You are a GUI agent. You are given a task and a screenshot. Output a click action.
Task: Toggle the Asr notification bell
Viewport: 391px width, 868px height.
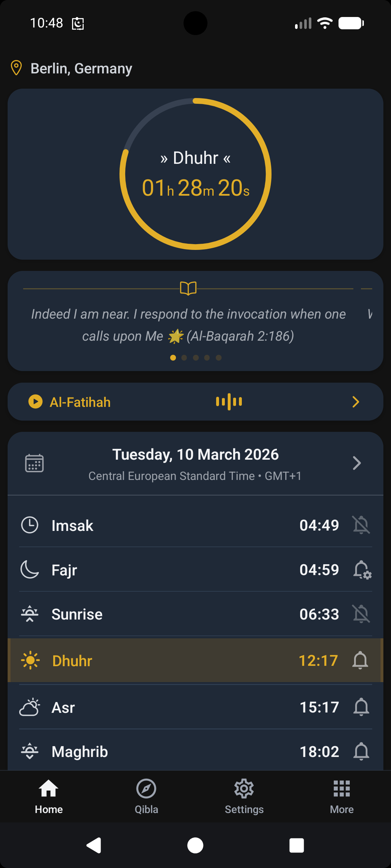pos(361,707)
